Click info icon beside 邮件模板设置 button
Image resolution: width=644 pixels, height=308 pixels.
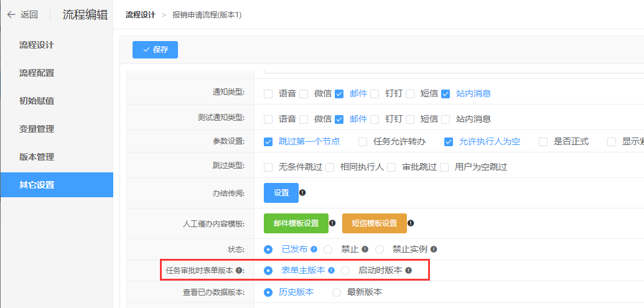[332, 223]
